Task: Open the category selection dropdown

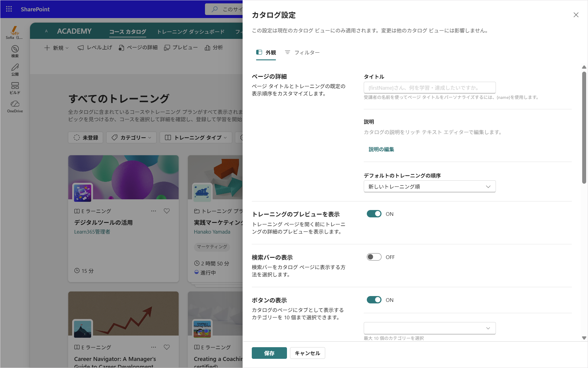Action: coord(430,328)
